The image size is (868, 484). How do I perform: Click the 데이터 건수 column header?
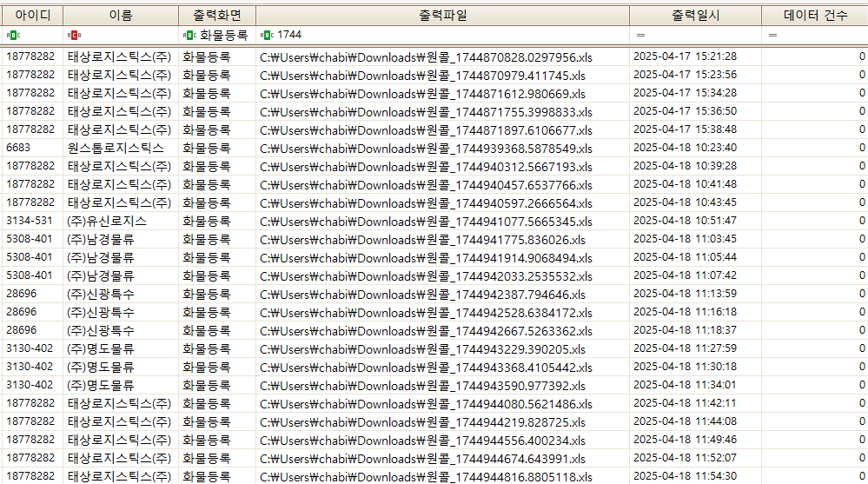[x=814, y=15]
